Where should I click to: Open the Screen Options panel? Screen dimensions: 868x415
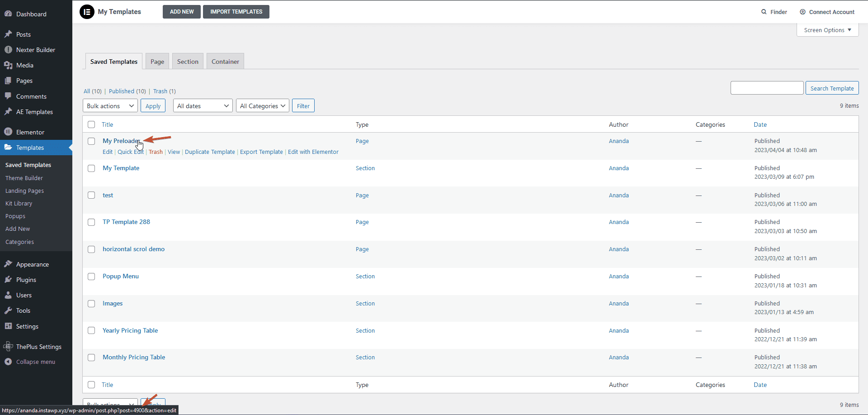click(x=827, y=30)
